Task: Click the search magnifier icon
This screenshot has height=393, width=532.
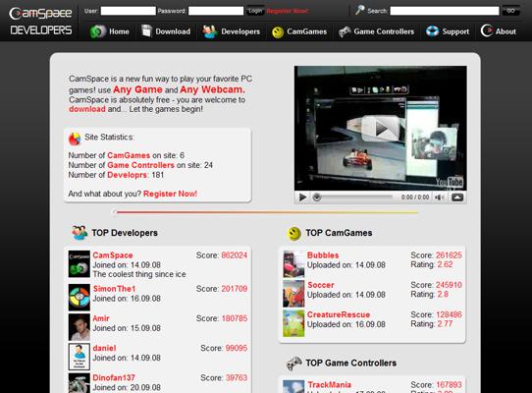Action: pyautogui.click(x=359, y=10)
